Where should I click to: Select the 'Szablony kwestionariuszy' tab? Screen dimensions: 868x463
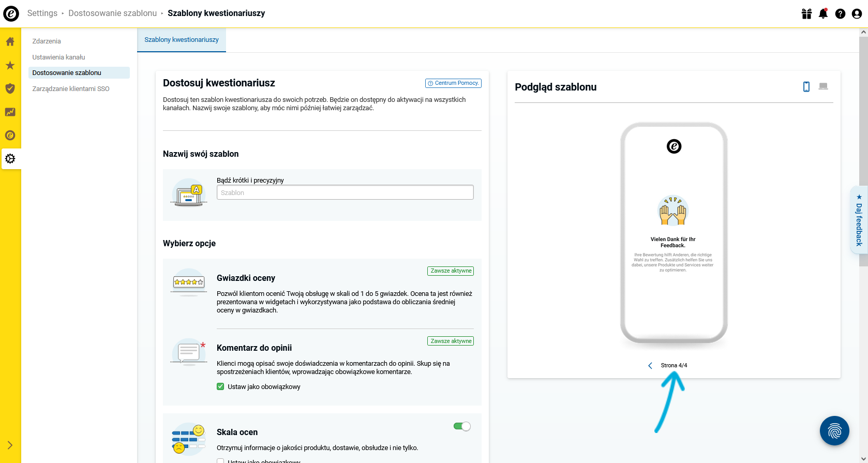tap(182, 40)
